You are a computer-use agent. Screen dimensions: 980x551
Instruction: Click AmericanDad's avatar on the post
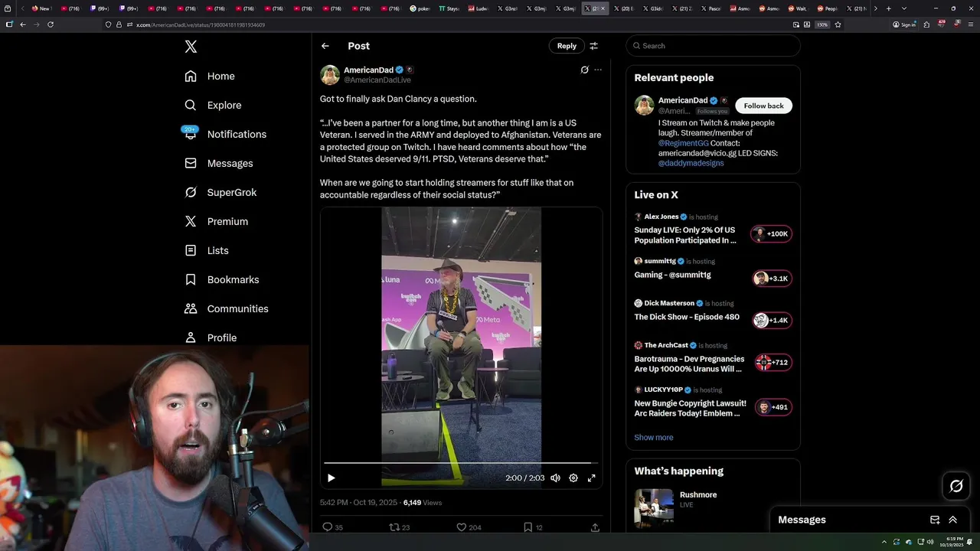(x=330, y=75)
